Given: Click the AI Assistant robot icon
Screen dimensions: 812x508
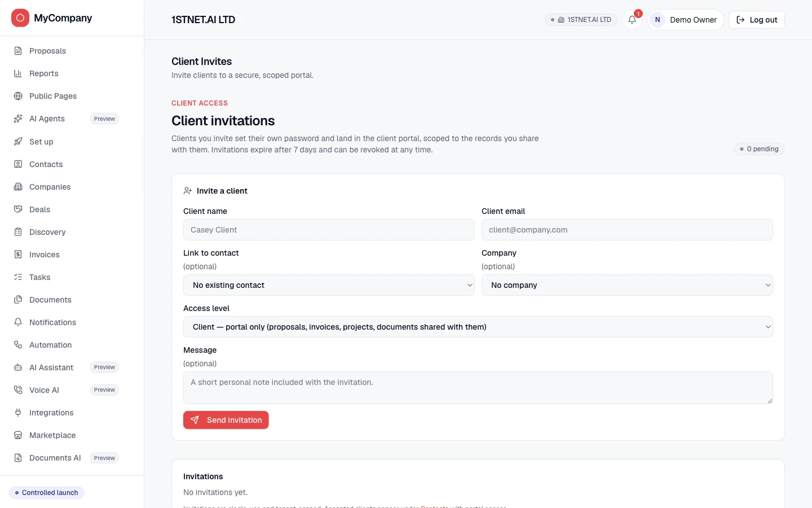Looking at the screenshot, I should (18, 367).
